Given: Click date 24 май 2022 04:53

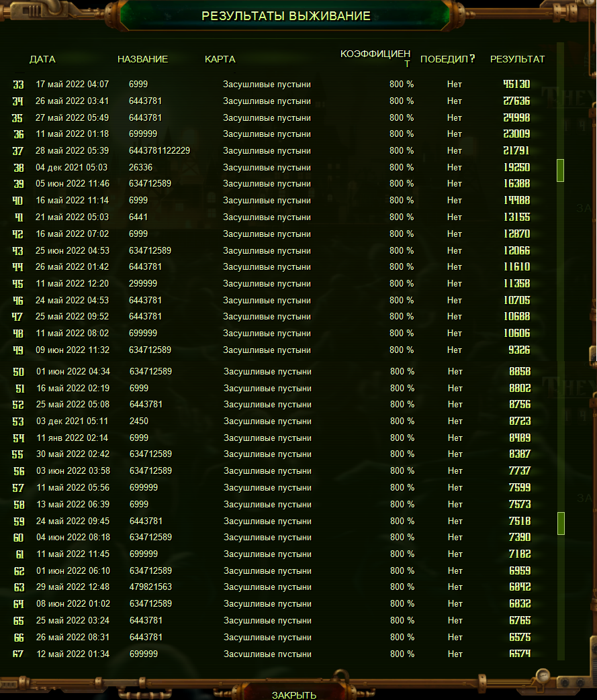Looking at the screenshot, I should point(72,300).
